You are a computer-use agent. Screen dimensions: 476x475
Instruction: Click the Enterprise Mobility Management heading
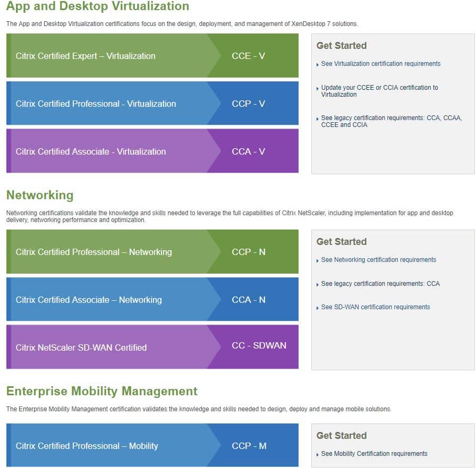tap(102, 391)
